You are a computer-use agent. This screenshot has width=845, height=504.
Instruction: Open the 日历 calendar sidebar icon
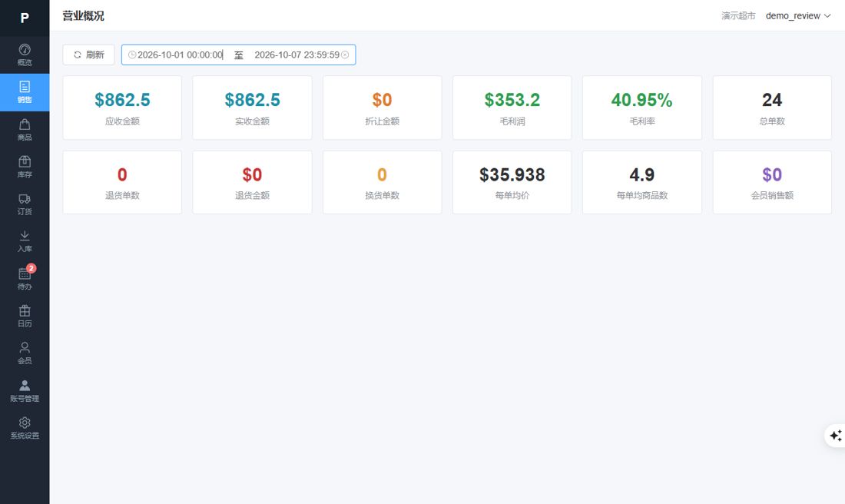25,316
